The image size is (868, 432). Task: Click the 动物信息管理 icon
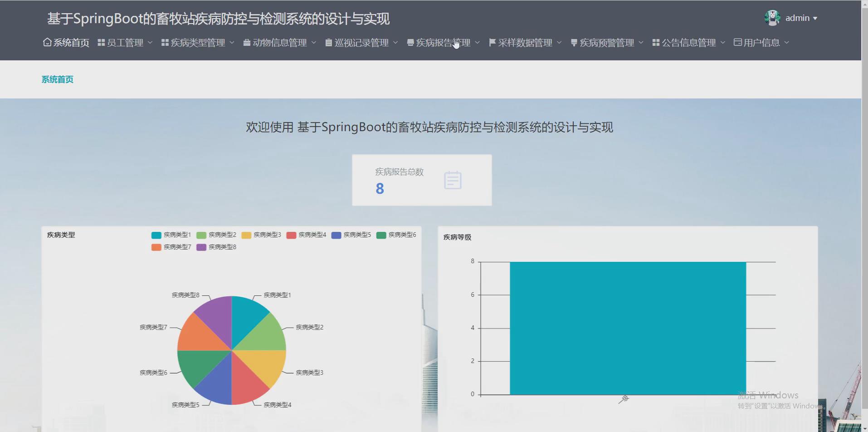click(x=246, y=42)
